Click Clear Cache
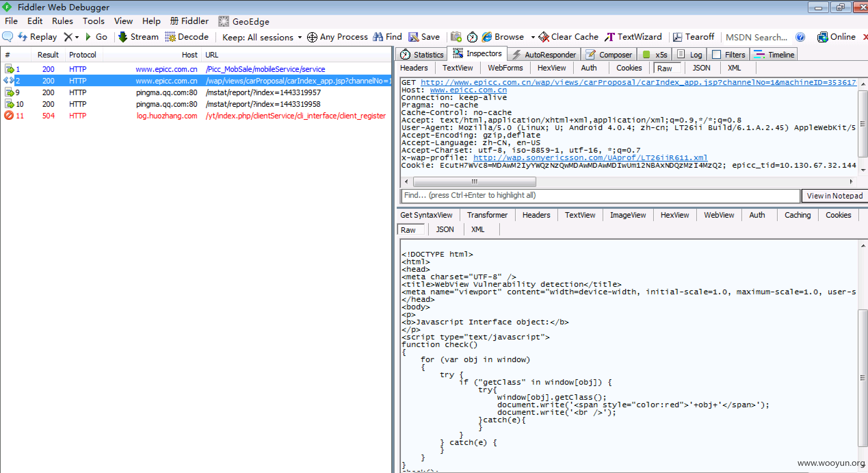This screenshot has width=868, height=473. 568,37
